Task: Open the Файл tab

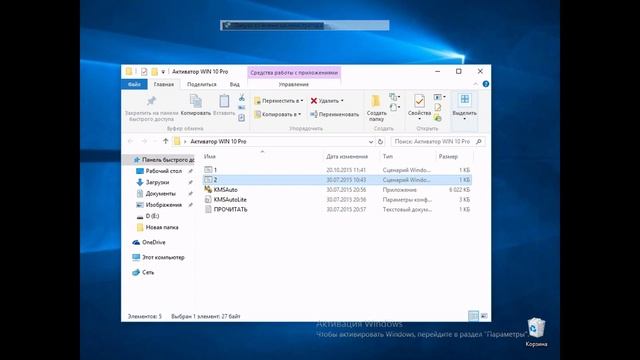Action: 134,84
